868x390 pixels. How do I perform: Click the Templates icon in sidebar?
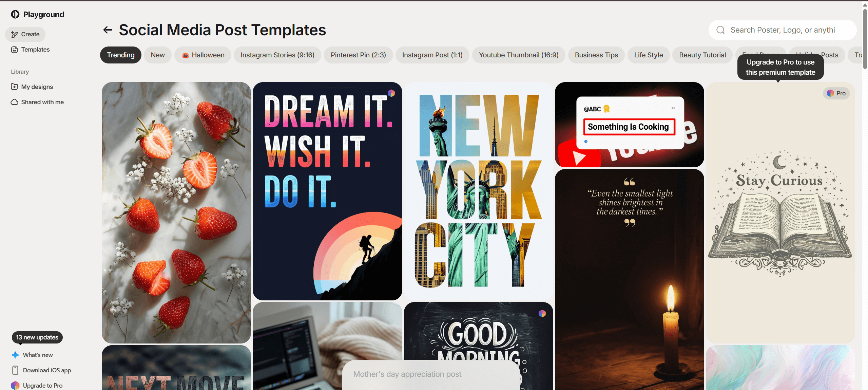[15, 50]
